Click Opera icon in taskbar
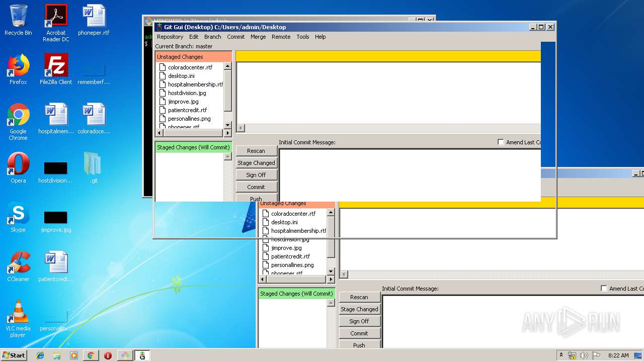 108,355
